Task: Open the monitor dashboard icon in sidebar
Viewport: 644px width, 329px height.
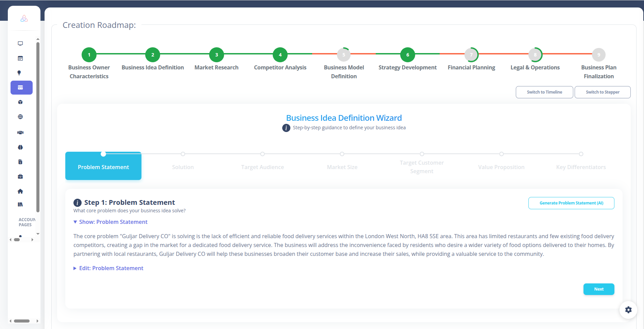Action: (x=20, y=44)
